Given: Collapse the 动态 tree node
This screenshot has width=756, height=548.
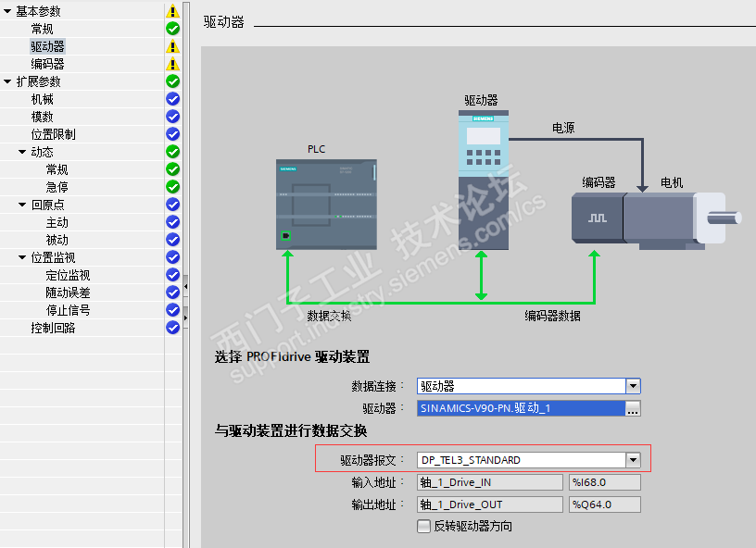Looking at the screenshot, I should click(x=22, y=152).
